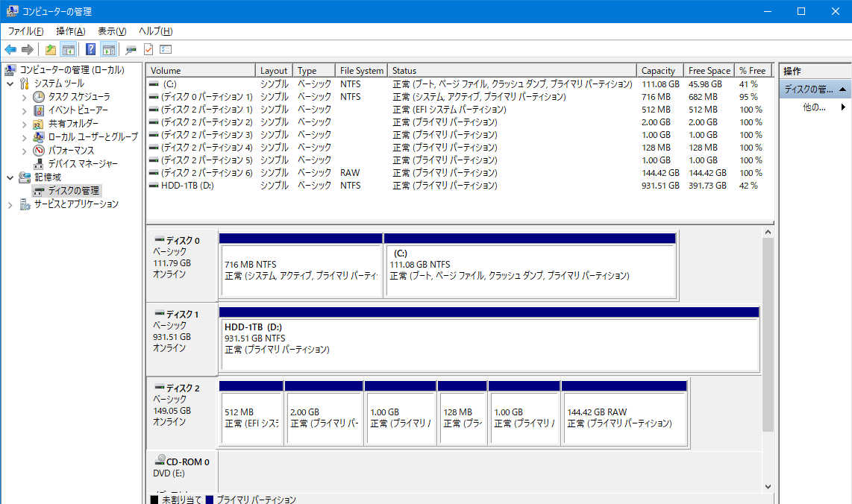Sort by the Free Space column header
The width and height of the screenshot is (852, 504).
709,71
